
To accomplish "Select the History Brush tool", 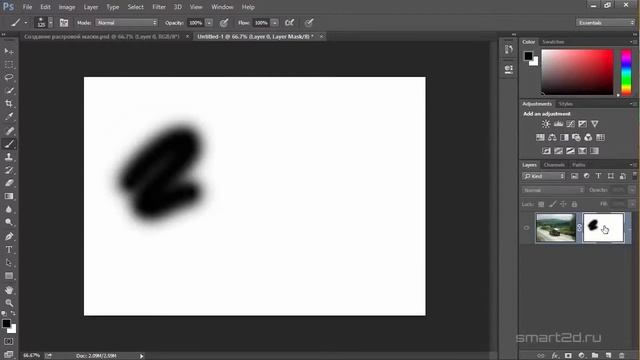I will tap(9, 170).
